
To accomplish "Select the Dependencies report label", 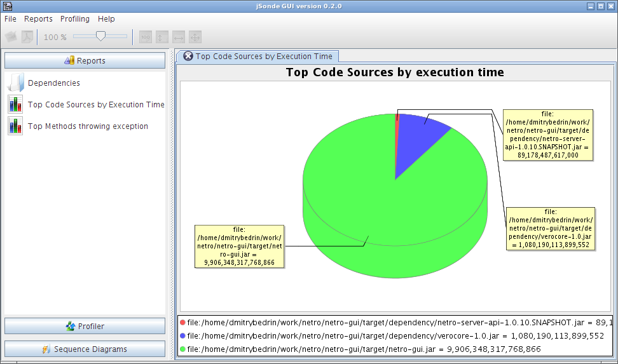I will click(x=54, y=83).
